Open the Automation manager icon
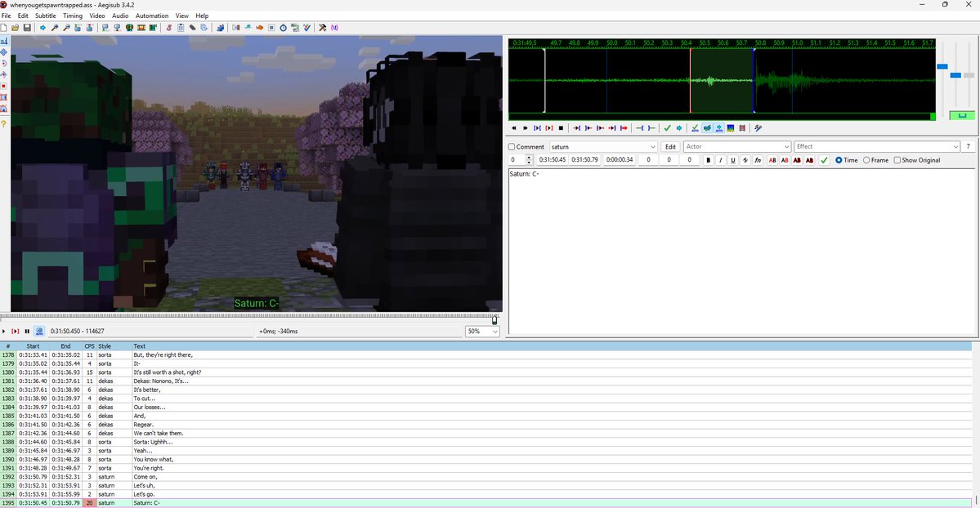Image resolution: width=980 pixels, height=508 pixels. point(220,28)
